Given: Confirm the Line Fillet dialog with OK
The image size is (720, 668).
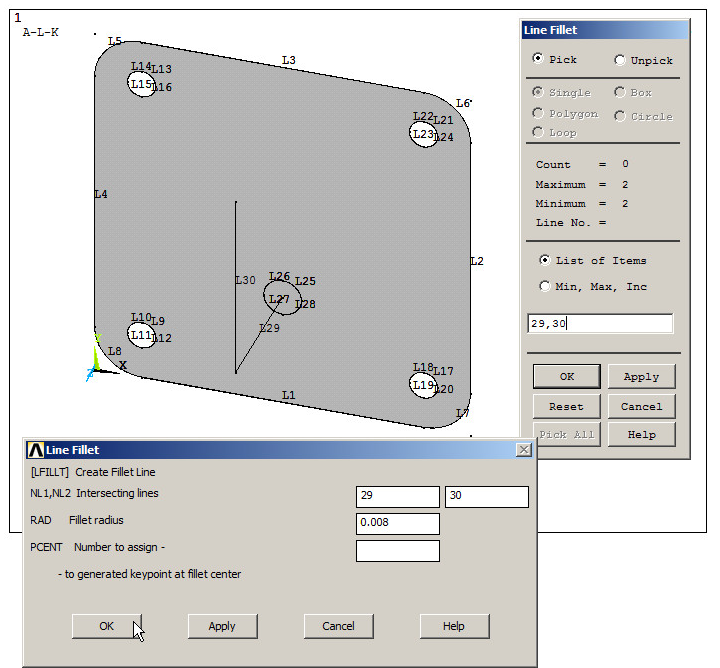Looking at the screenshot, I should 107,626.
